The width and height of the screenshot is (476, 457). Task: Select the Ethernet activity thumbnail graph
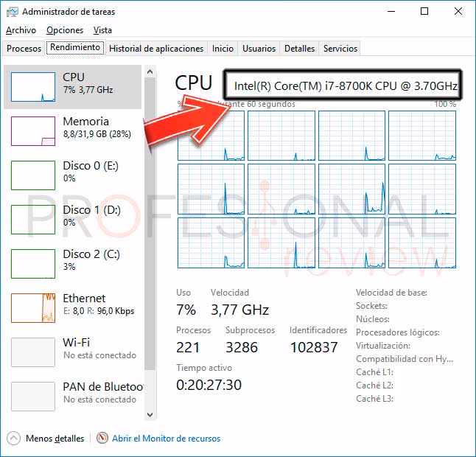(x=33, y=308)
